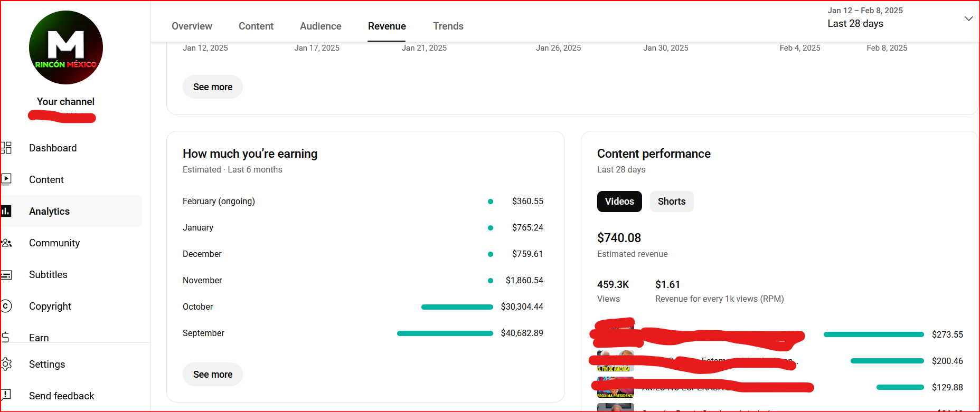This screenshot has width=980, height=412.
Task: Click the September earnings bar
Action: (x=445, y=333)
